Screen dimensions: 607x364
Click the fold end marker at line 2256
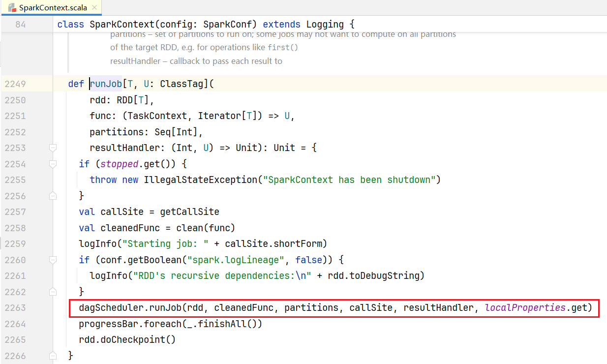(x=53, y=196)
